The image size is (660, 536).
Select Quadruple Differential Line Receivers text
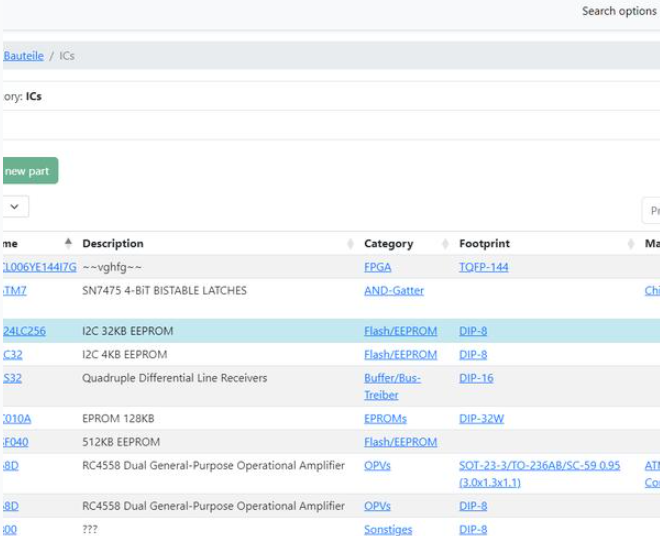coord(175,378)
